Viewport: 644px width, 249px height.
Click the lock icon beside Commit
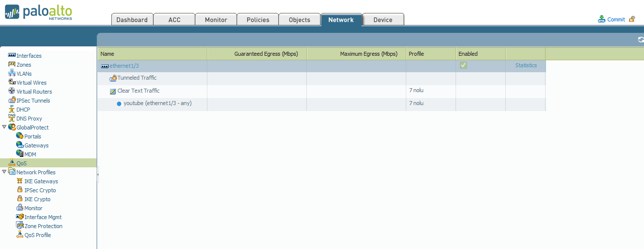tap(632, 19)
